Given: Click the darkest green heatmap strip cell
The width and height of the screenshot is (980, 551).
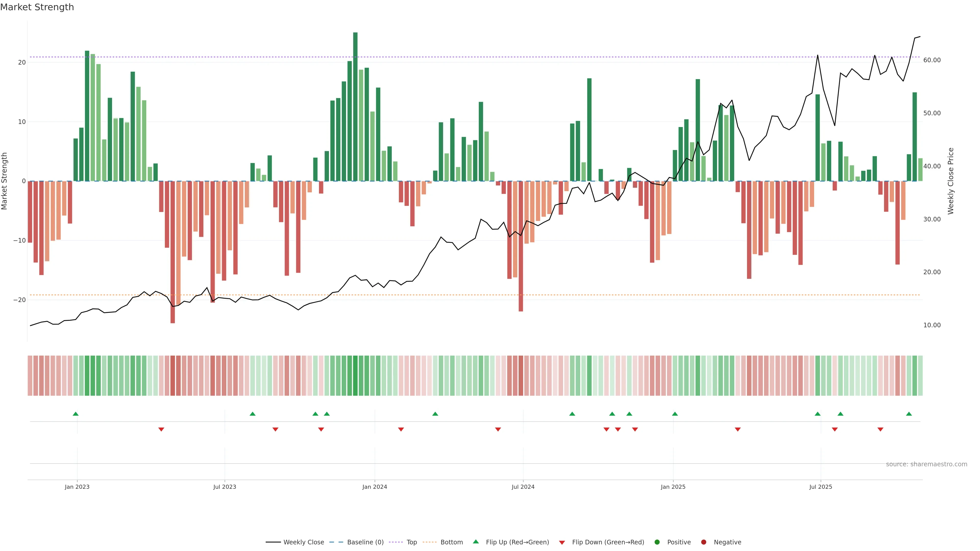Looking at the screenshot, I should (355, 376).
